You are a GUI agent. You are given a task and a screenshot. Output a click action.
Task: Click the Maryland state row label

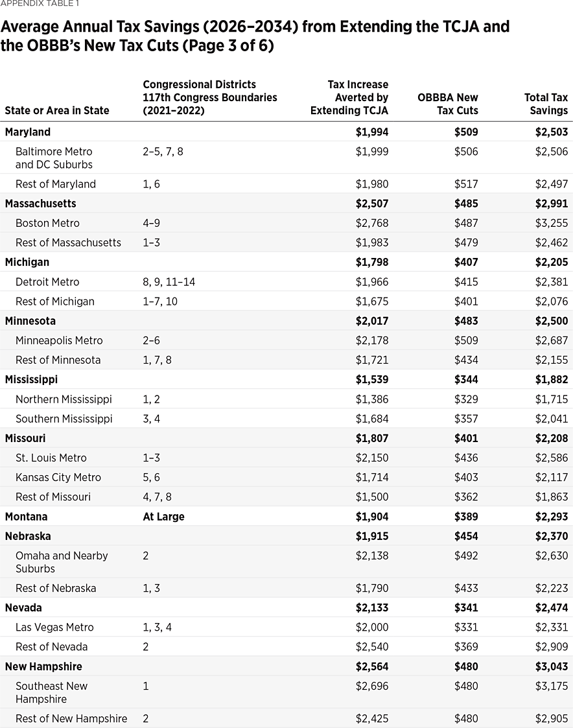coord(28,132)
